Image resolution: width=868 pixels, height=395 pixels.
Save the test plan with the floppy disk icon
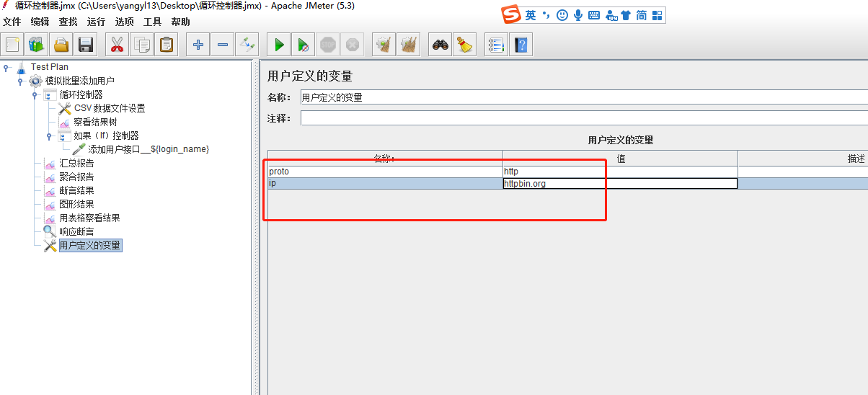click(x=86, y=45)
